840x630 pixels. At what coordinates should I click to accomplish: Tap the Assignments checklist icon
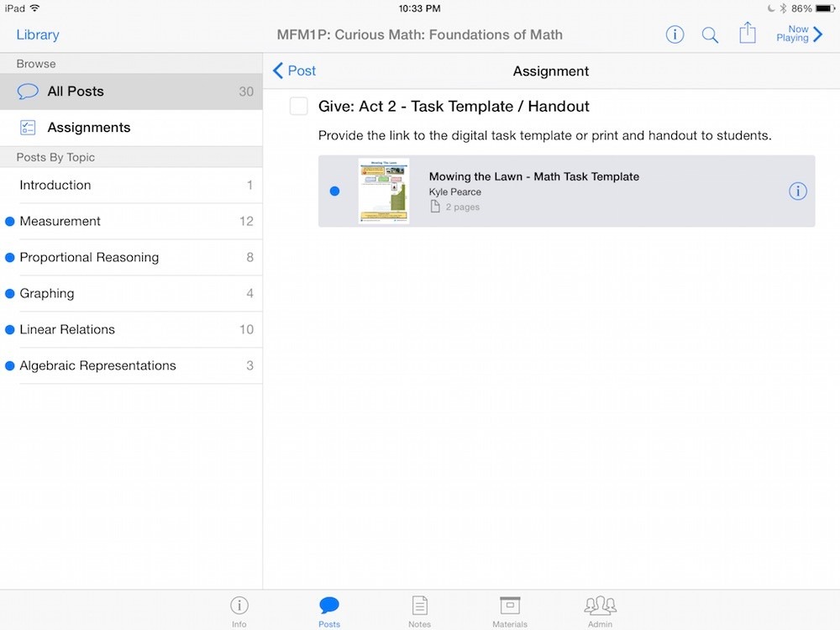pos(28,128)
